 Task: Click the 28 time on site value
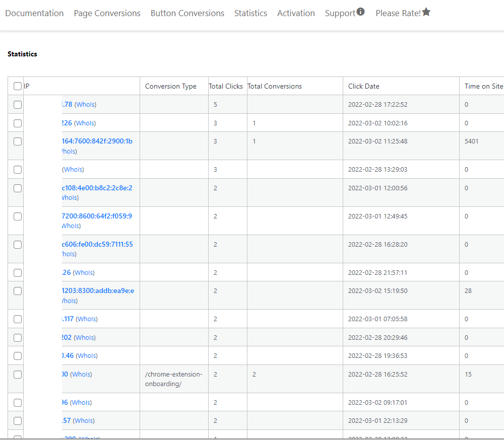(467, 290)
